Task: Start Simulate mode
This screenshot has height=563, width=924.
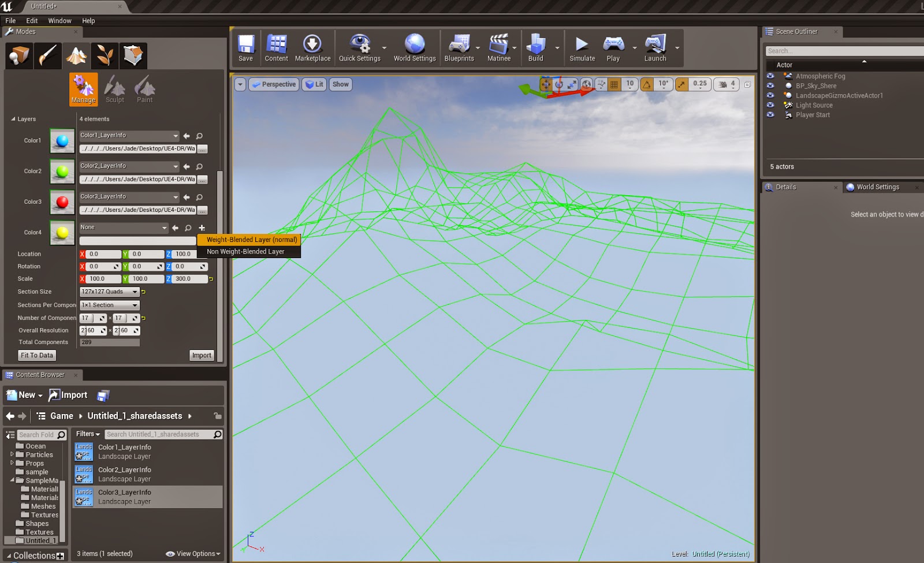Action: (x=582, y=48)
